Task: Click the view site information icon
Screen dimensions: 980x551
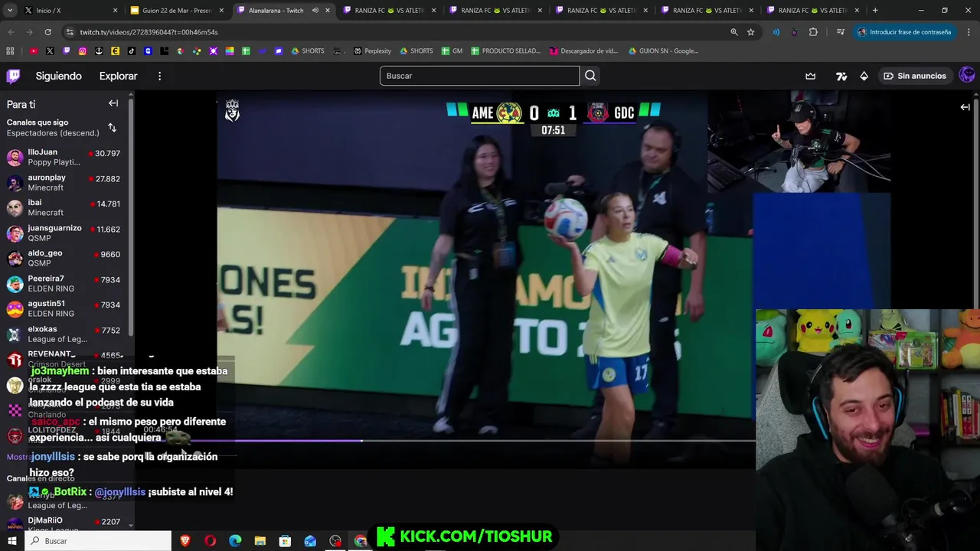Action: click(x=70, y=32)
